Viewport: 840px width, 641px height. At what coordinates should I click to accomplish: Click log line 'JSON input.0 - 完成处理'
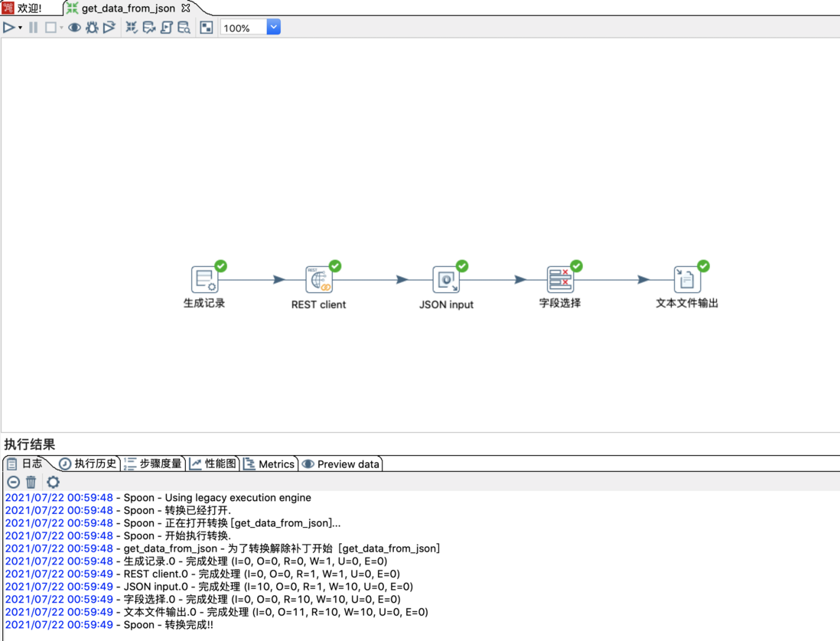[x=209, y=587]
